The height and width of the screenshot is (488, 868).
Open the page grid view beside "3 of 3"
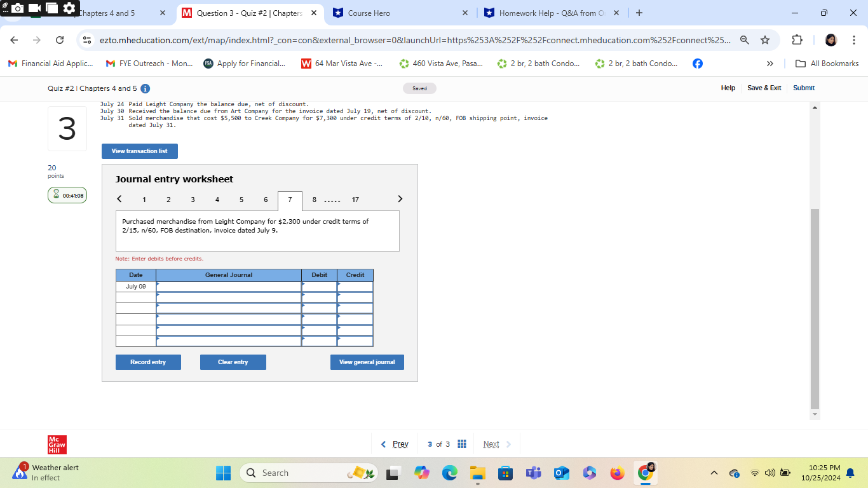pos(461,444)
